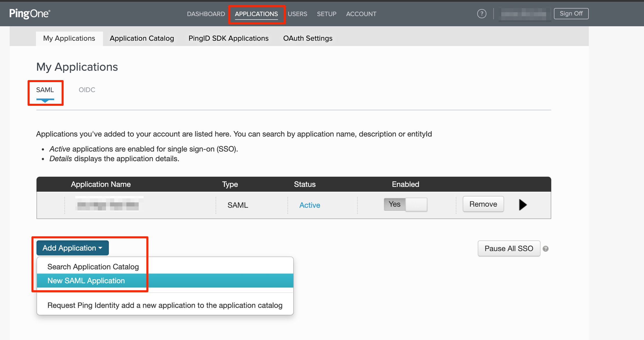Image resolution: width=644 pixels, height=340 pixels.
Task: Toggle the Enabled Yes switch
Action: click(406, 204)
